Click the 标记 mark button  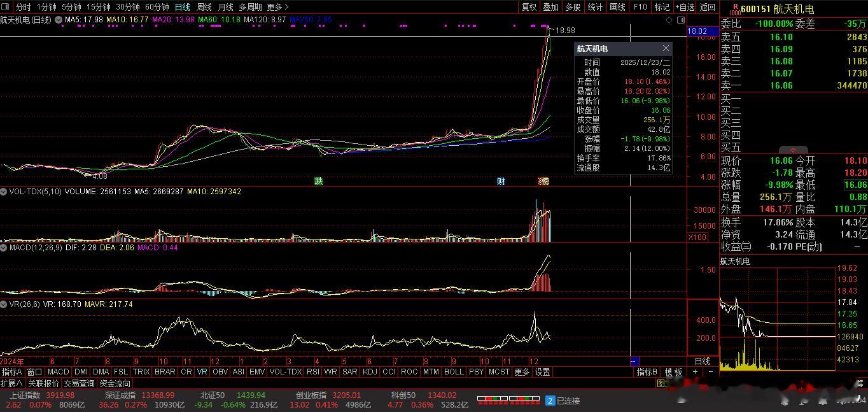[662, 7]
